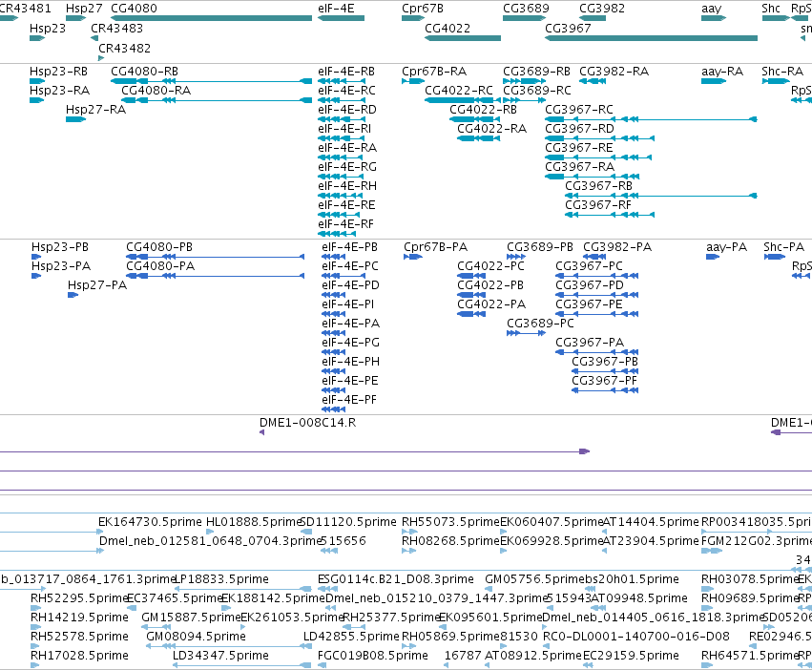The image size is (812, 670).
Task: Select transcript CG4022-RC label
Action: [x=459, y=91]
